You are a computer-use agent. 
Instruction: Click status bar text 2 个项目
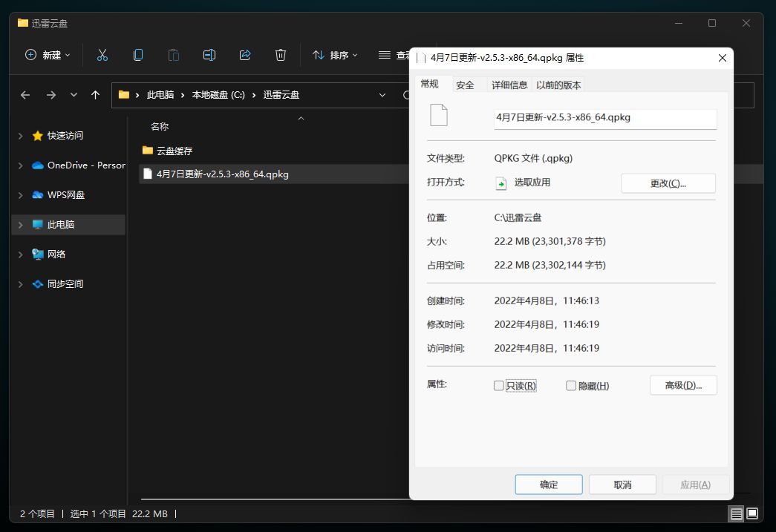pos(37,513)
